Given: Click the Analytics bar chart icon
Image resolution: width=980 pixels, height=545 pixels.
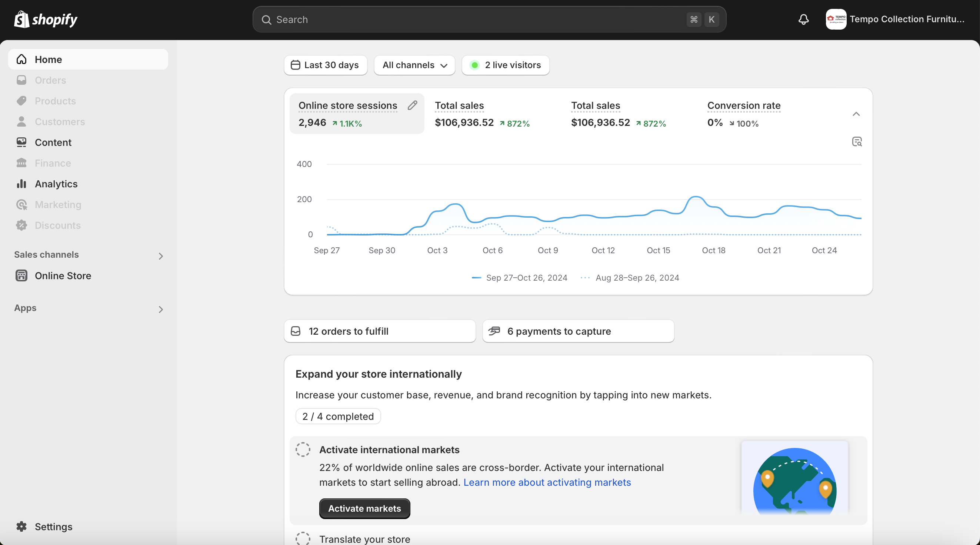Looking at the screenshot, I should click(22, 184).
